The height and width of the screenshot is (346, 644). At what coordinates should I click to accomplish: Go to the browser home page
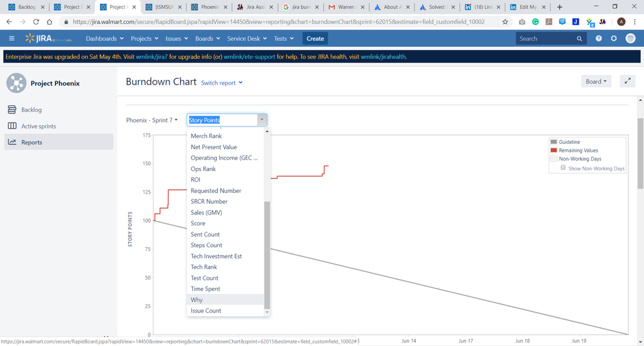49,22
